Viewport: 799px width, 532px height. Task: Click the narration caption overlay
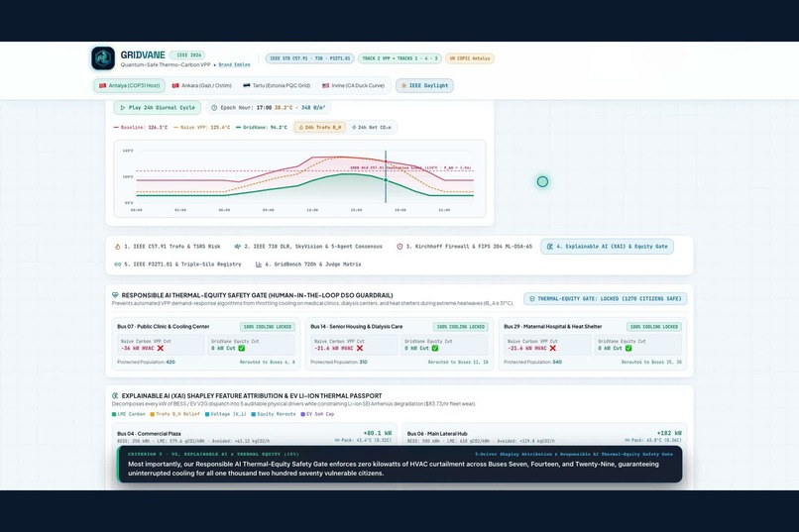[x=399, y=465]
